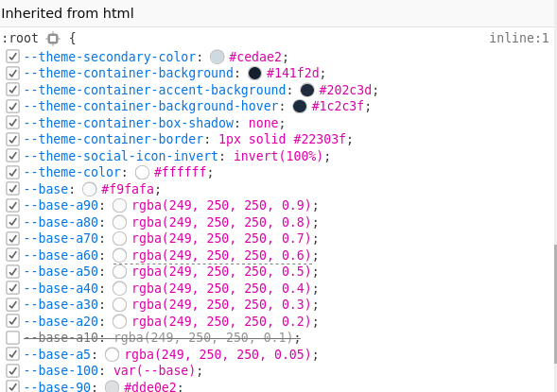The image size is (557, 392).
Task: Click the struck-through --base-a10 property name
Action: (61, 338)
